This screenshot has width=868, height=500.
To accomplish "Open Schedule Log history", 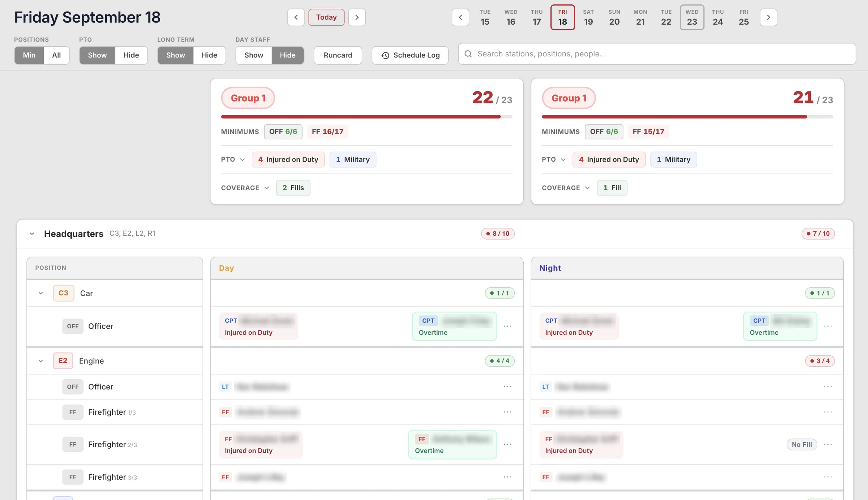I will tap(410, 55).
